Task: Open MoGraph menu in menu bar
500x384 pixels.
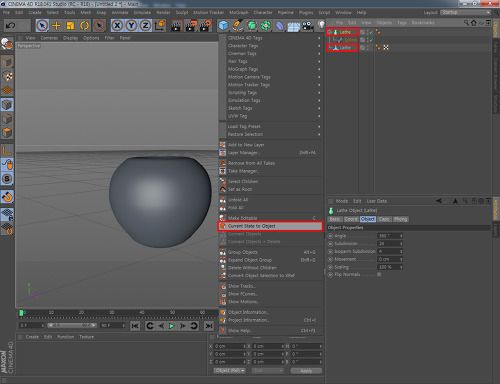Action: (x=239, y=12)
